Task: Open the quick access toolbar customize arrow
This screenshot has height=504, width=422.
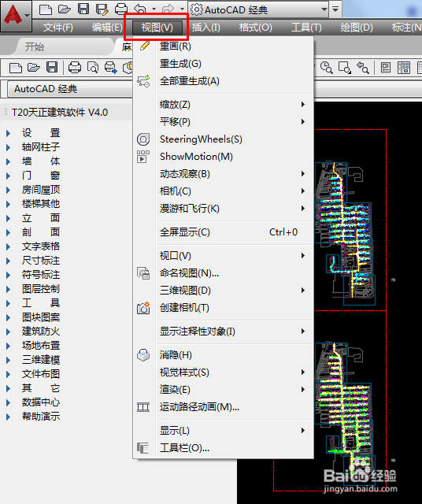Action: tap(335, 9)
